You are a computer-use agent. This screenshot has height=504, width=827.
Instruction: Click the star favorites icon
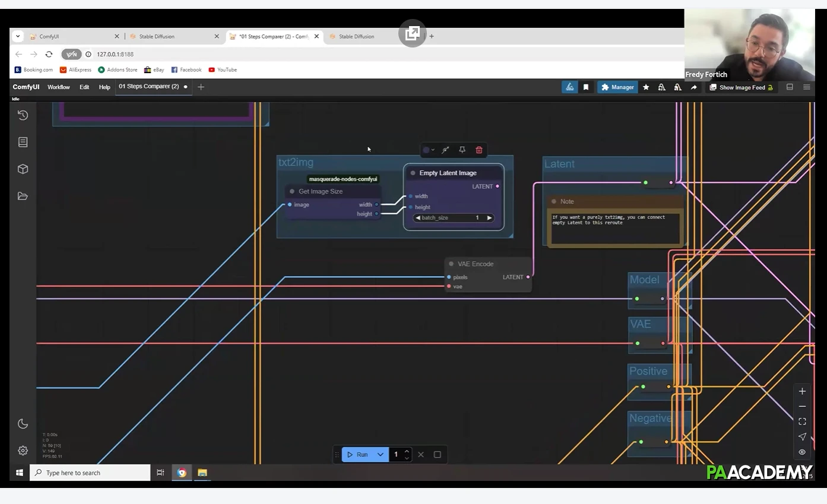point(646,87)
